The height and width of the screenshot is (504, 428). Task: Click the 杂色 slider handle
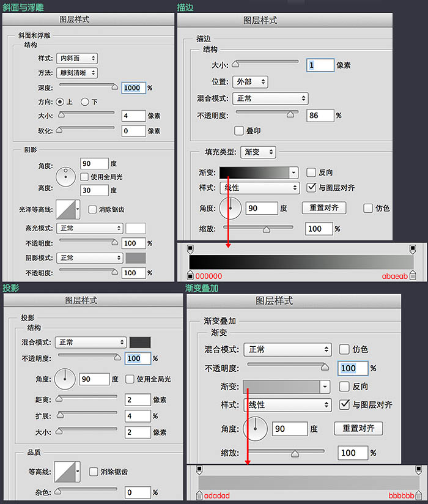click(58, 491)
